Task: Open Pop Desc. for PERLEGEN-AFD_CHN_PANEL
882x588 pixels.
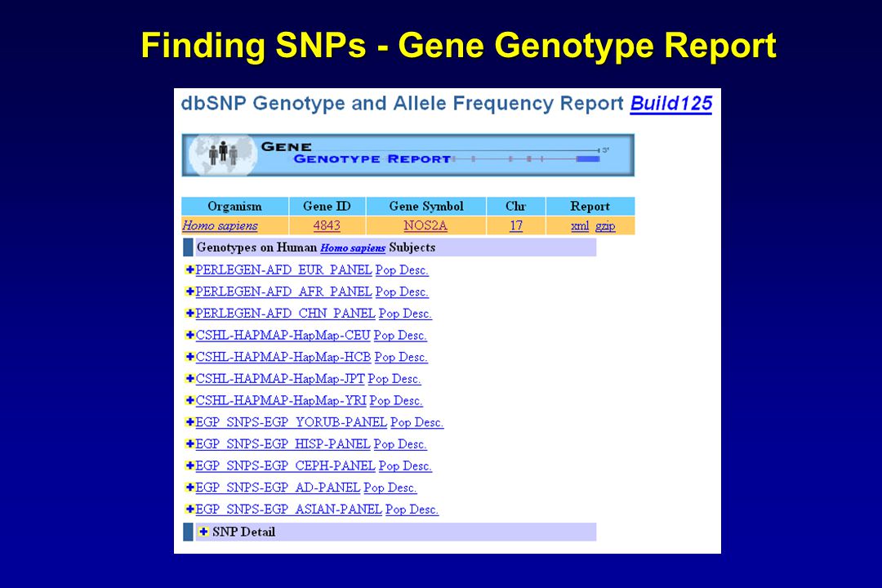Action: point(406,314)
